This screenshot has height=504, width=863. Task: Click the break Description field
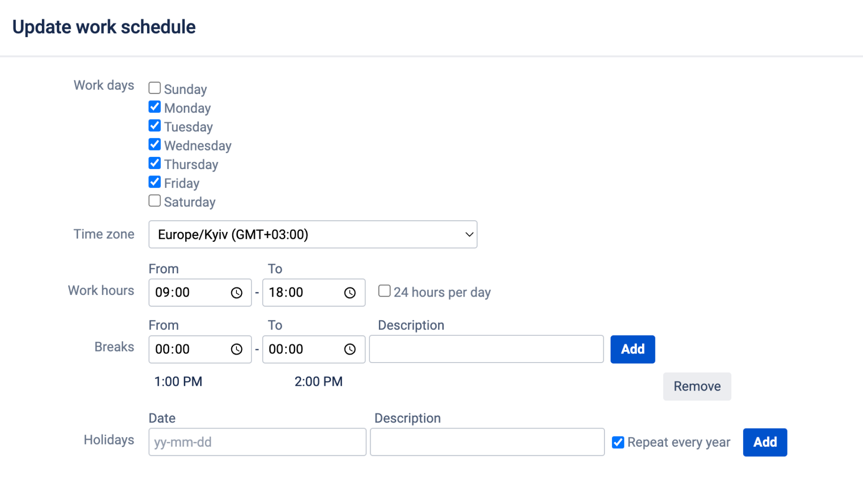click(x=486, y=349)
